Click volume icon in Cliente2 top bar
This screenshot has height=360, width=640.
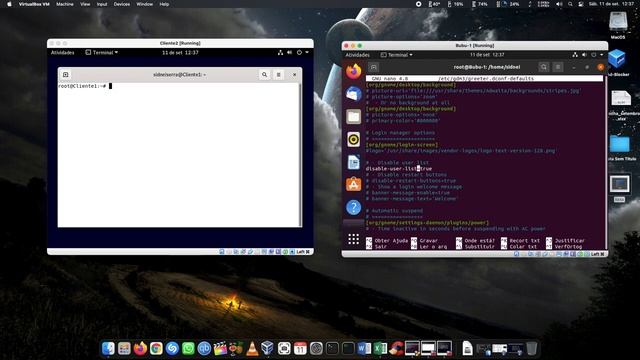click(289, 53)
